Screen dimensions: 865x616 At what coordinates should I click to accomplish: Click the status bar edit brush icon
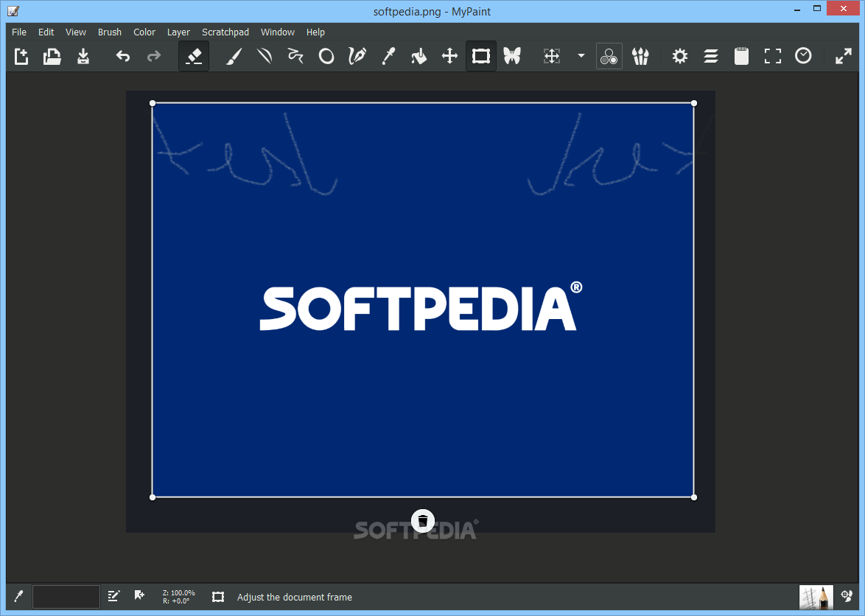pyautogui.click(x=113, y=596)
